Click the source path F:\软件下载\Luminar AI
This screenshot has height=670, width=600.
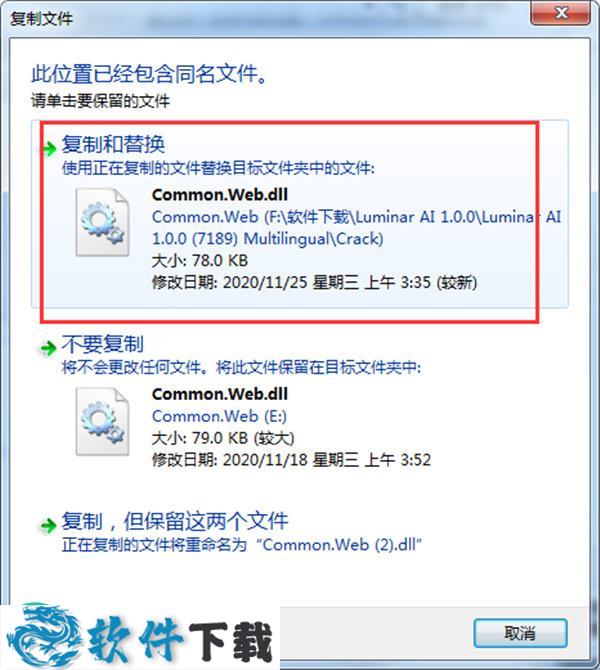pos(356,228)
